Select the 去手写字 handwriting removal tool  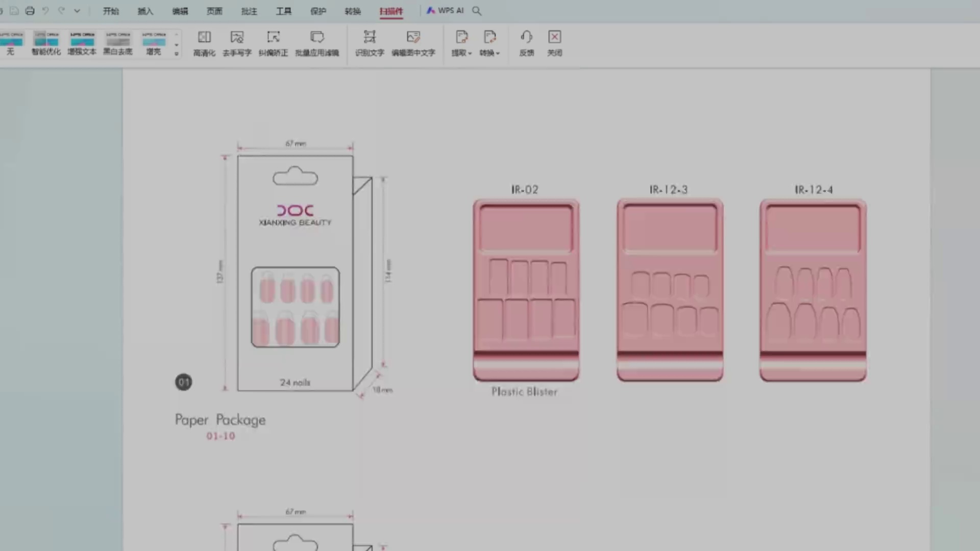(237, 37)
